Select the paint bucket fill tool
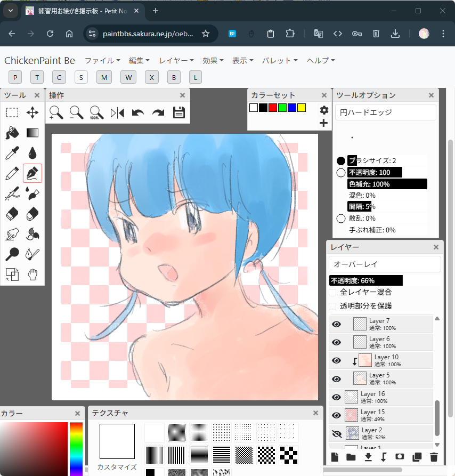Screen dimensions: 455x476 [12, 132]
